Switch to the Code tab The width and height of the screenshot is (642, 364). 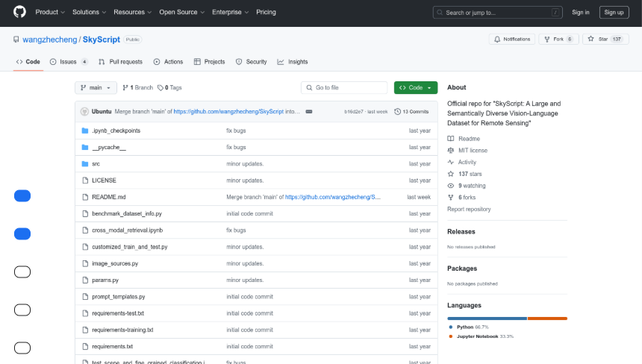tap(28, 62)
